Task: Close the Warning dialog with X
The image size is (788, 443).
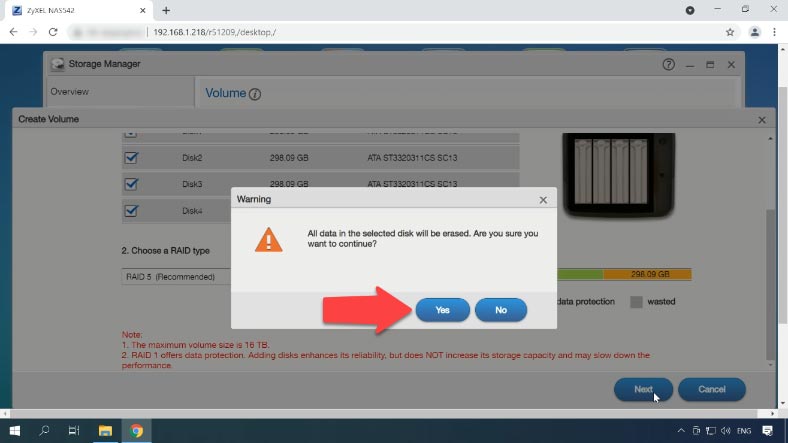Action: tap(543, 200)
